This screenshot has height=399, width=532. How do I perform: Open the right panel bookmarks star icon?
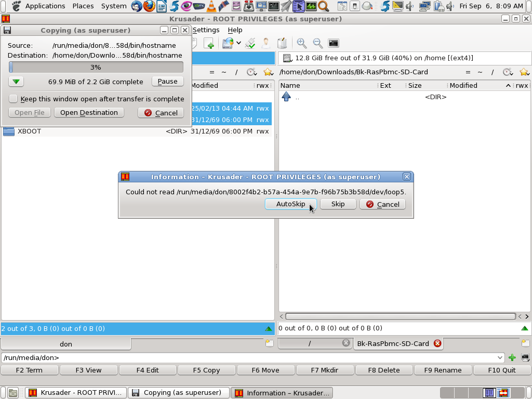[x=524, y=73]
